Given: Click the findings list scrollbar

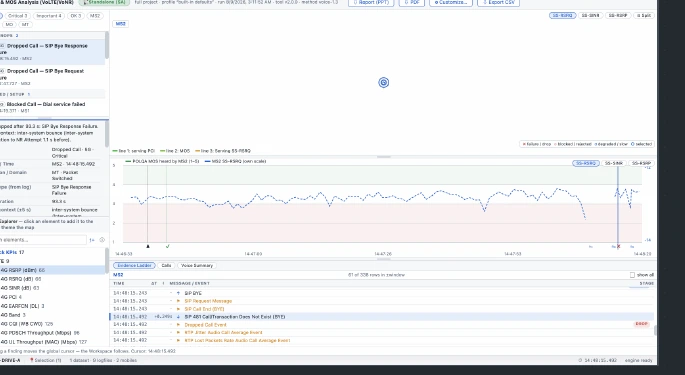Looking at the screenshot, I should click(107, 46).
